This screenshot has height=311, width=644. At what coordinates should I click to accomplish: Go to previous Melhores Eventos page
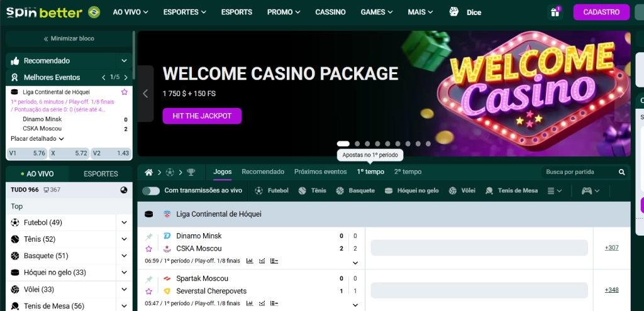tap(104, 77)
